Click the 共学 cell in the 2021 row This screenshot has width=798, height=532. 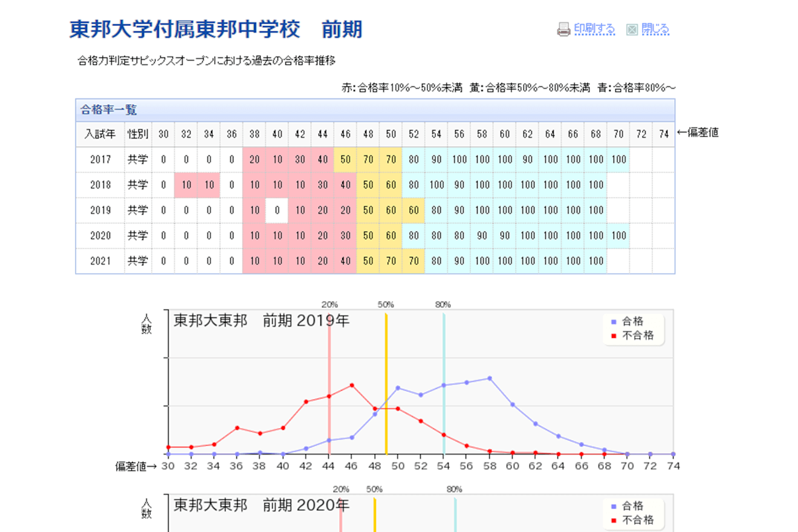(x=138, y=261)
